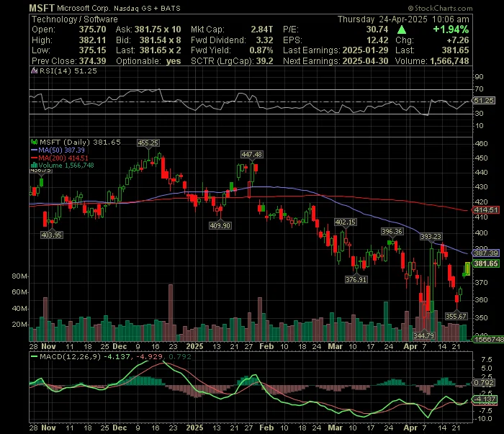Click the 7.5 MACD scale label
The image size is (504, 434).
pyautogui.click(x=486, y=359)
